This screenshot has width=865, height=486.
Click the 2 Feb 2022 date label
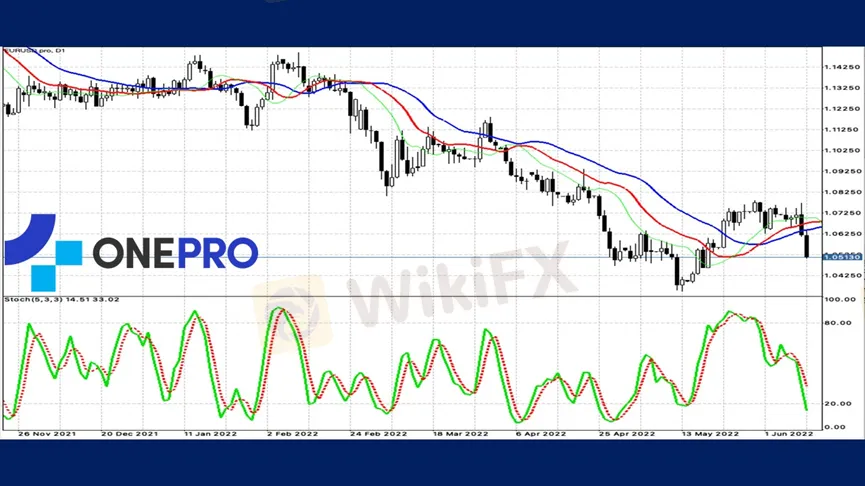[x=294, y=434]
